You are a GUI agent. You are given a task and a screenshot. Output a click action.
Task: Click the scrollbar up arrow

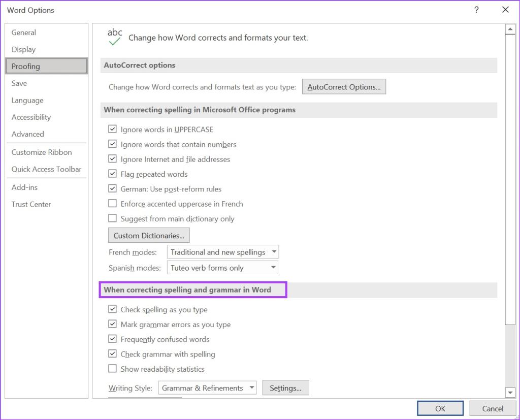tap(510, 29)
